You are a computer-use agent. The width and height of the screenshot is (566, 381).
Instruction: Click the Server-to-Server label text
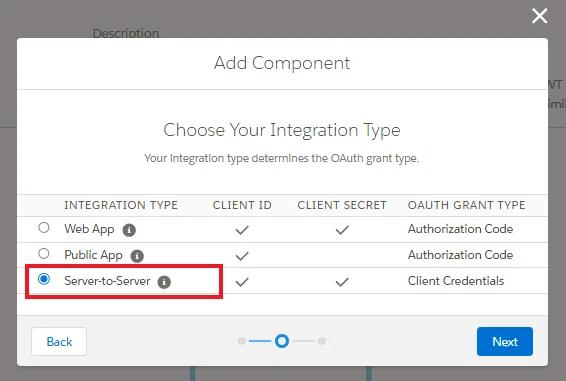(107, 281)
